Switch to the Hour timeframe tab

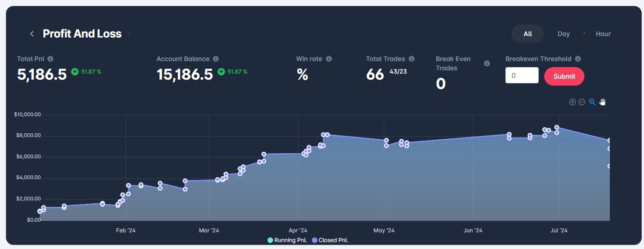[x=603, y=34]
